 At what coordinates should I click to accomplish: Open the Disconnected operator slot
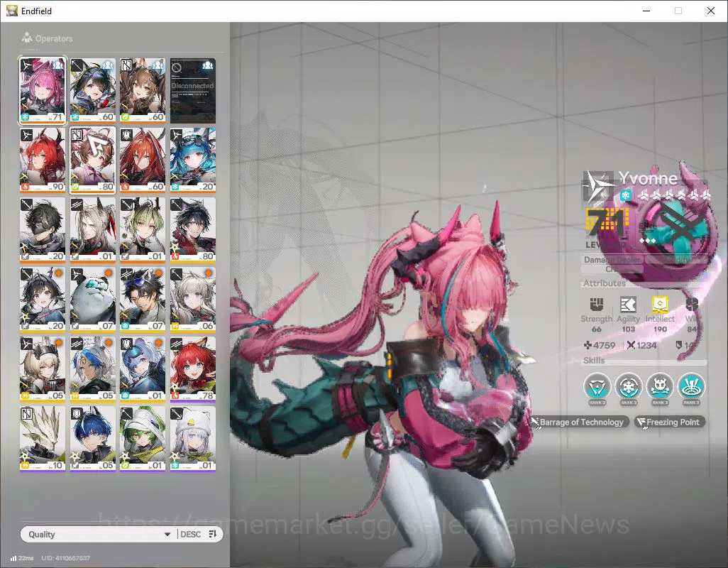(193, 91)
